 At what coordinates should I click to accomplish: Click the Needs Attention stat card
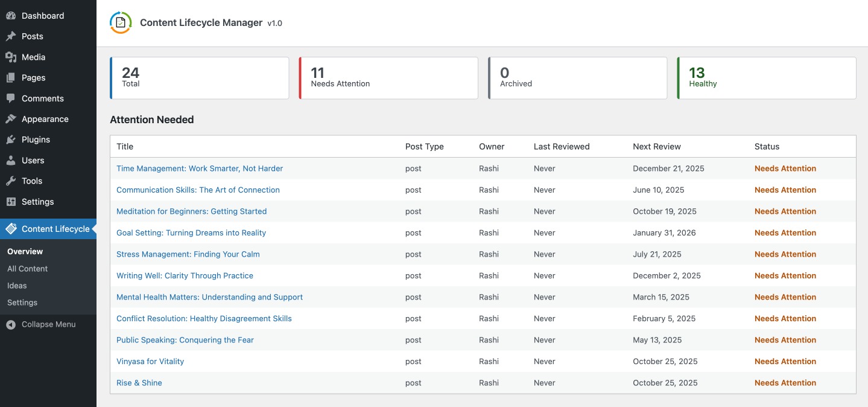[388, 78]
